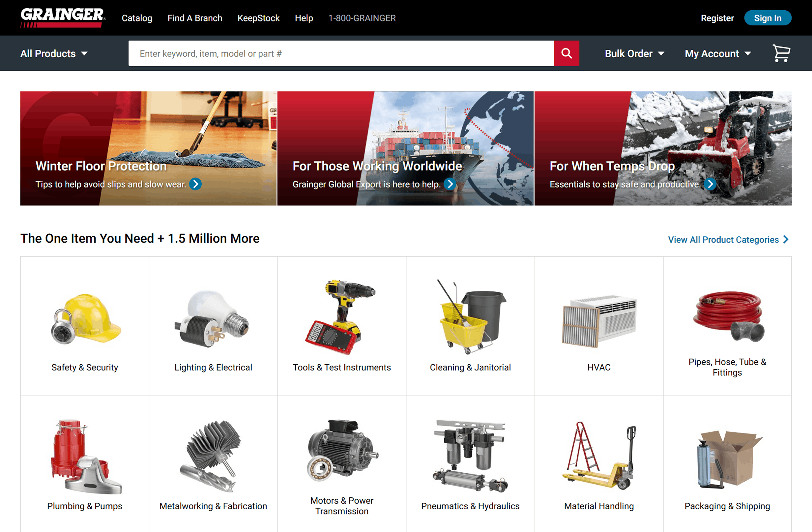Click the Register link
Image resolution: width=812 pixels, height=532 pixels.
(x=717, y=18)
